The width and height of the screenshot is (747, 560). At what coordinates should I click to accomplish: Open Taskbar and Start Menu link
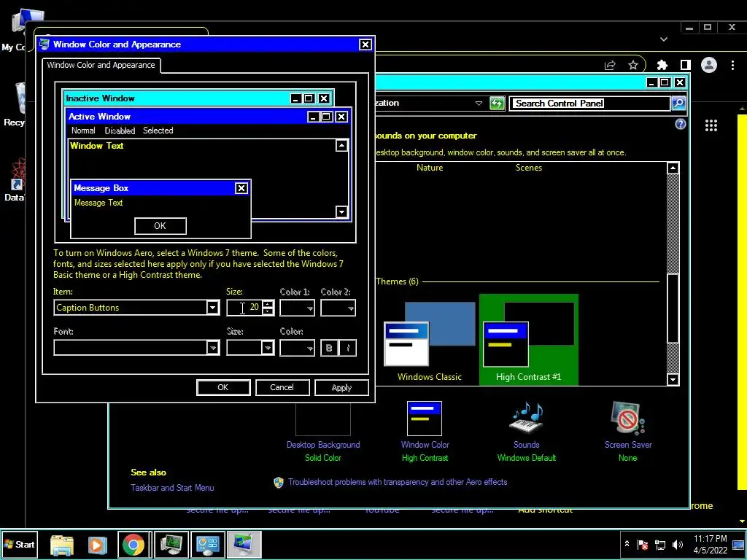172,488
